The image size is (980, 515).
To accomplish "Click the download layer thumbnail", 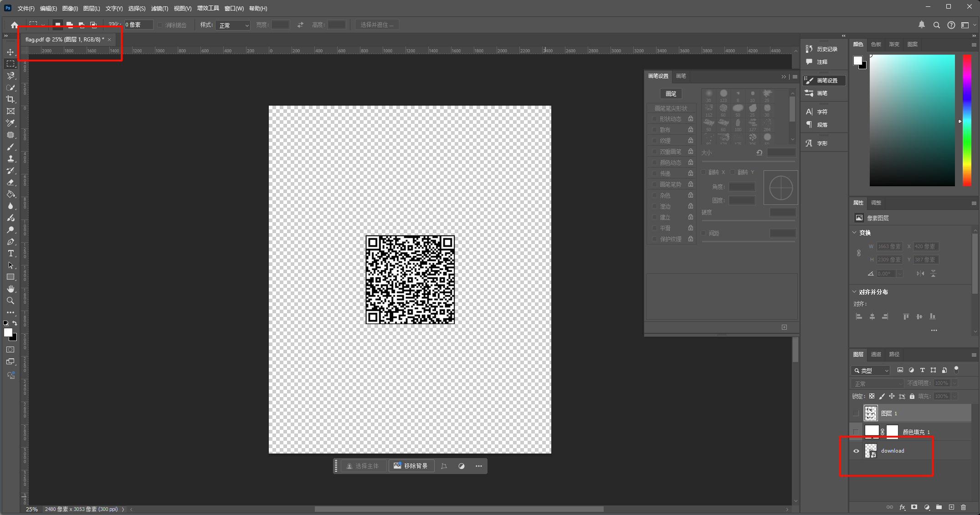I will tap(871, 451).
